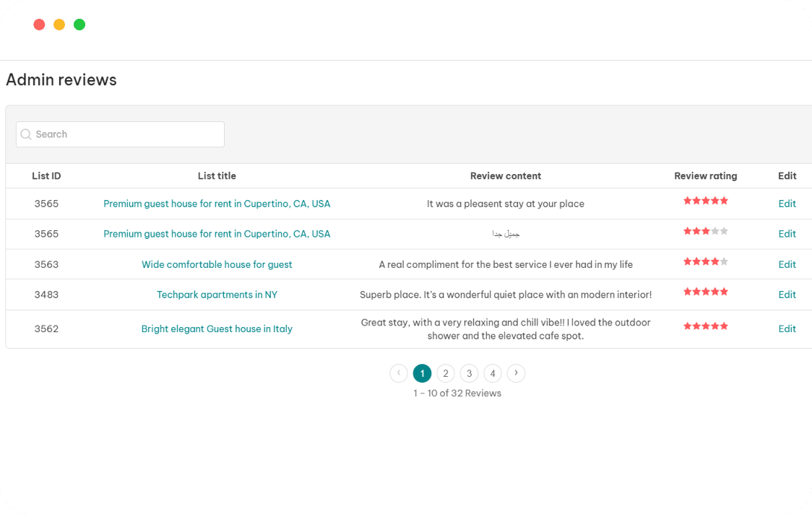This screenshot has height=514, width=812.
Task: Click the search magnifier icon
Action: click(x=25, y=134)
